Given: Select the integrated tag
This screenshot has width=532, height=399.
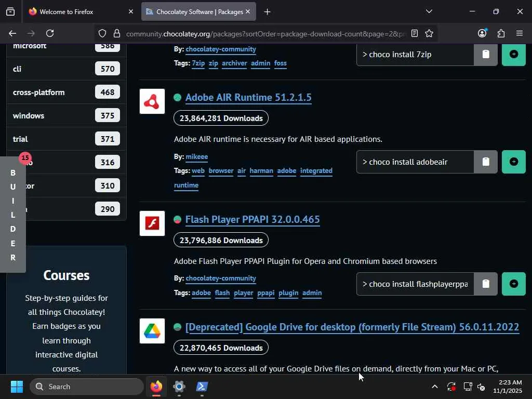Looking at the screenshot, I should pos(316,171).
